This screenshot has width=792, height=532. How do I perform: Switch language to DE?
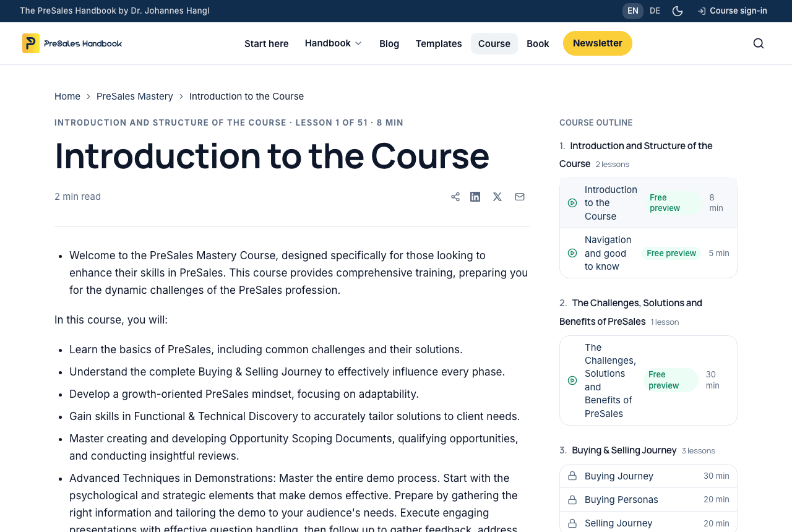655,11
